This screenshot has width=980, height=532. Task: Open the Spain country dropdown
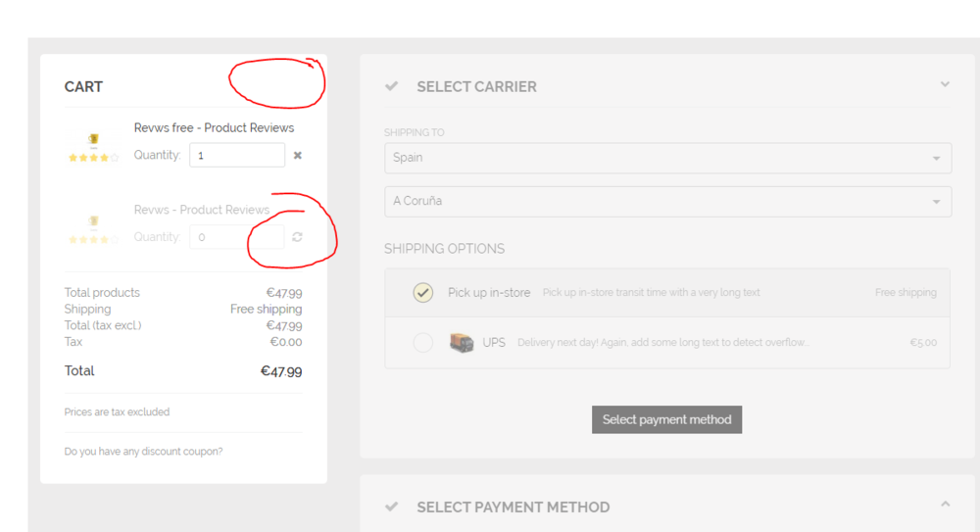point(667,158)
